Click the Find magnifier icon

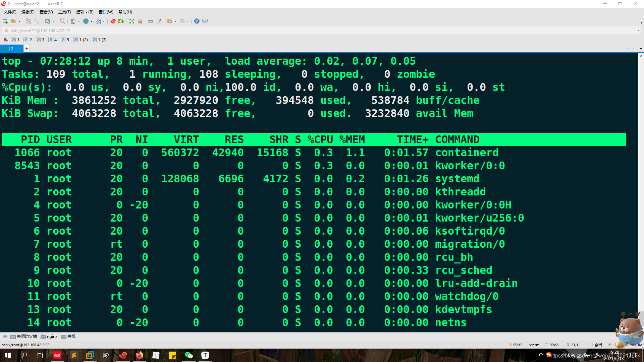[62, 21]
